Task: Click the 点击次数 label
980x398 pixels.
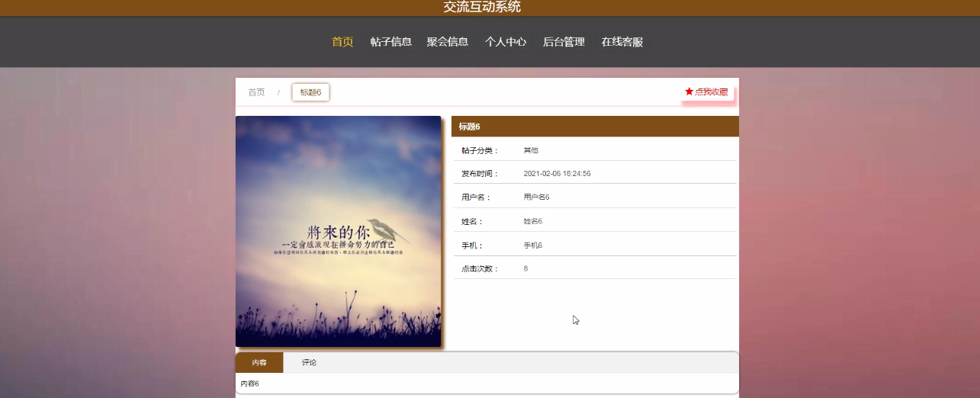Action: (x=480, y=269)
